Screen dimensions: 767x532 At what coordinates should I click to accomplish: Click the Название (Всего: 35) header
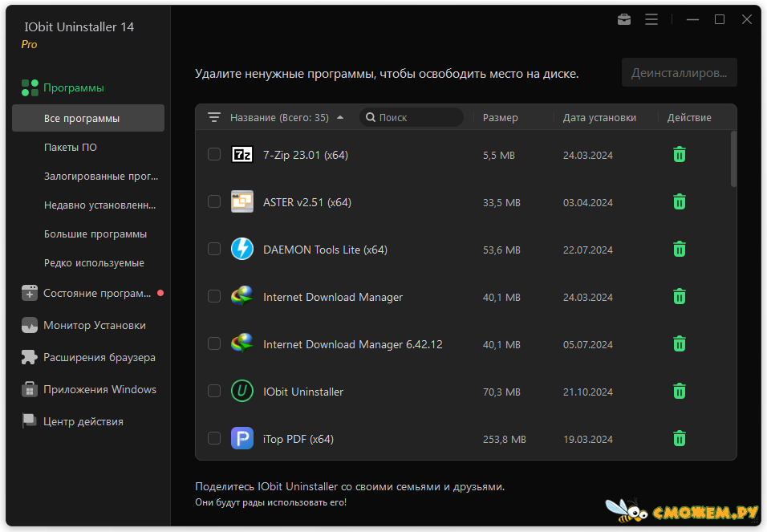(279, 117)
